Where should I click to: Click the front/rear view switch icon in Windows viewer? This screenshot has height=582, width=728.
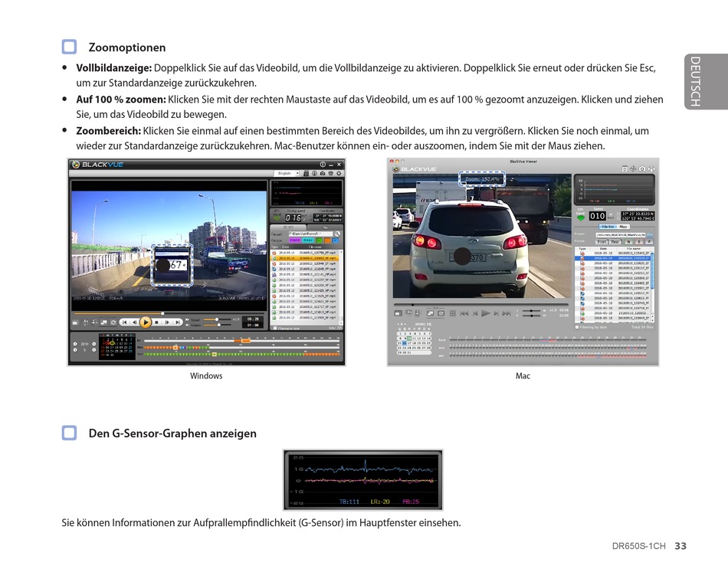(x=104, y=322)
